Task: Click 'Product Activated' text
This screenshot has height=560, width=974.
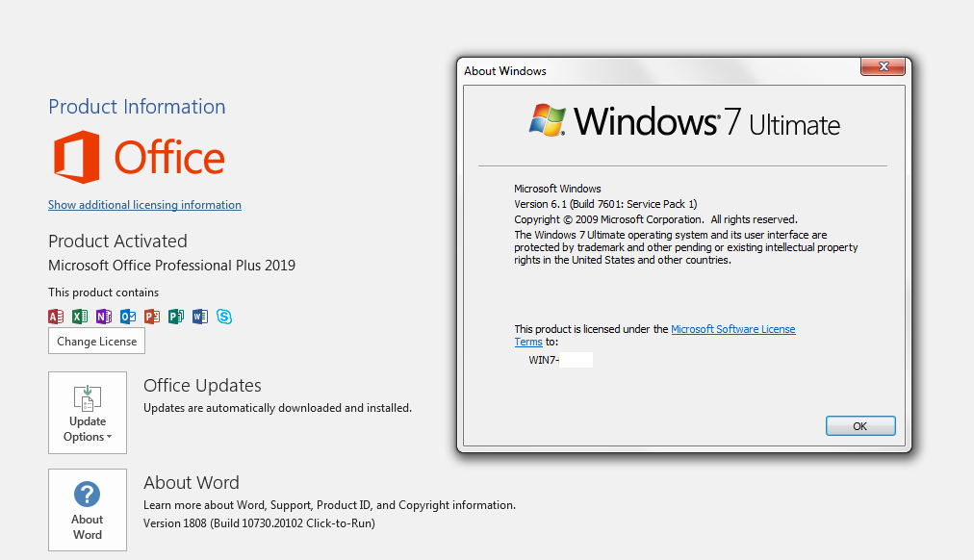Action: (117, 241)
